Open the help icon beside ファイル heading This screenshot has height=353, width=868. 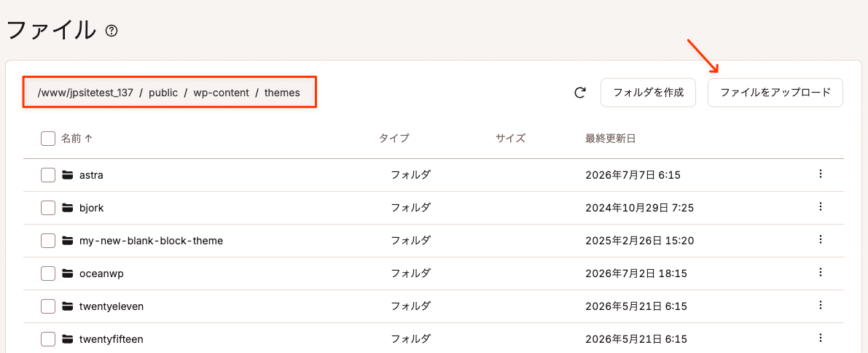[x=112, y=31]
